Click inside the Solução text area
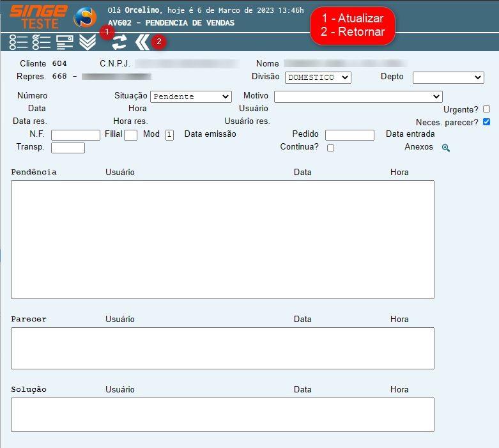499x448 pixels. click(x=222, y=414)
